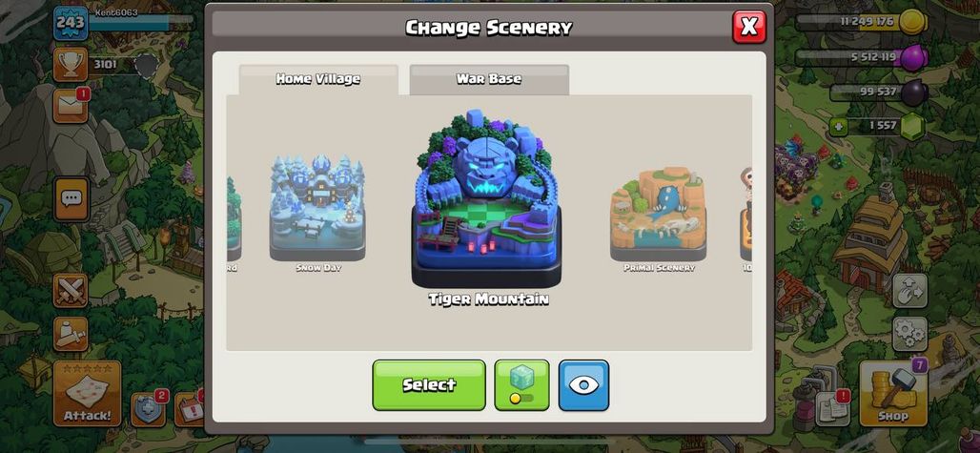Open the settings gears icon

[x=909, y=335]
